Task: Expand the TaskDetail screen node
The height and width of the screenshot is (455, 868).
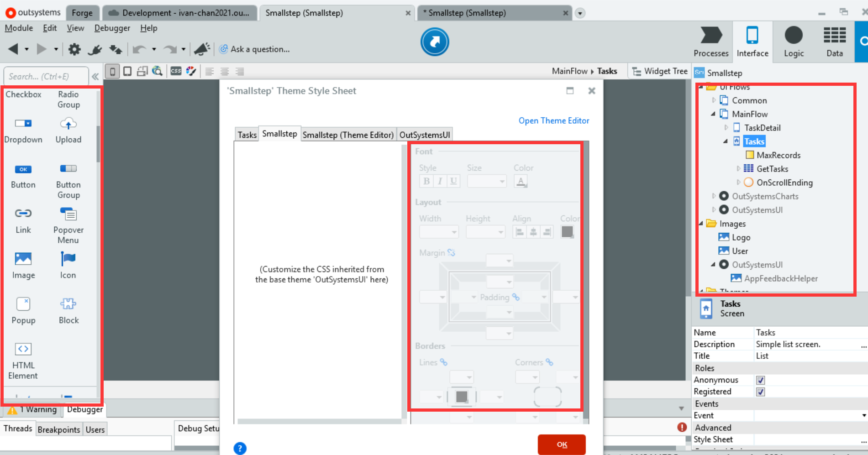Action: [x=726, y=128]
